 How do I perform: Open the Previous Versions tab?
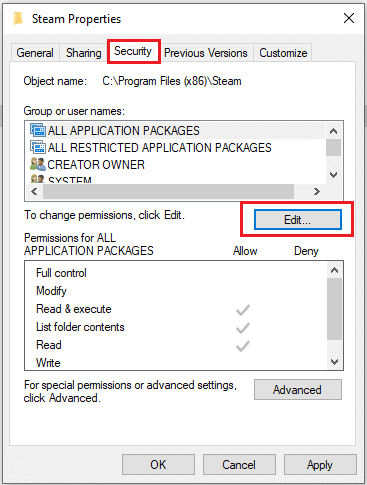pos(206,53)
